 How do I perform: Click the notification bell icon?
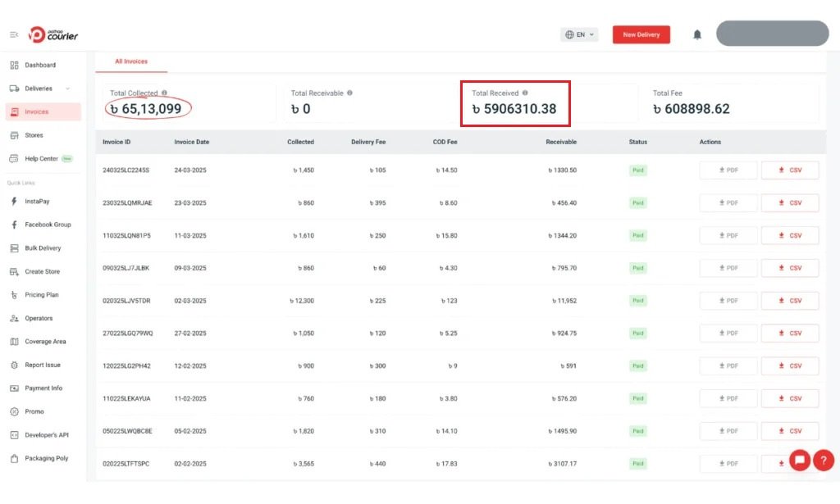point(697,34)
